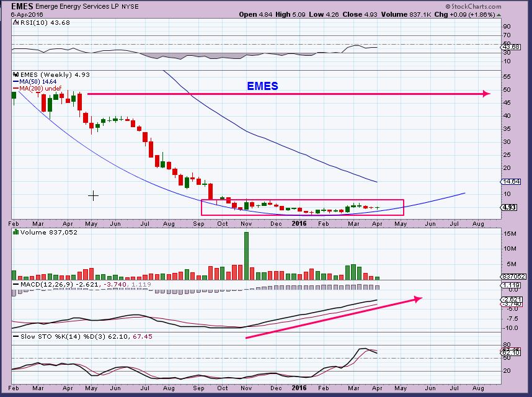Click the 70 RSI axis label
The height and width of the screenshot is (397, 532).
pyautogui.click(x=507, y=35)
